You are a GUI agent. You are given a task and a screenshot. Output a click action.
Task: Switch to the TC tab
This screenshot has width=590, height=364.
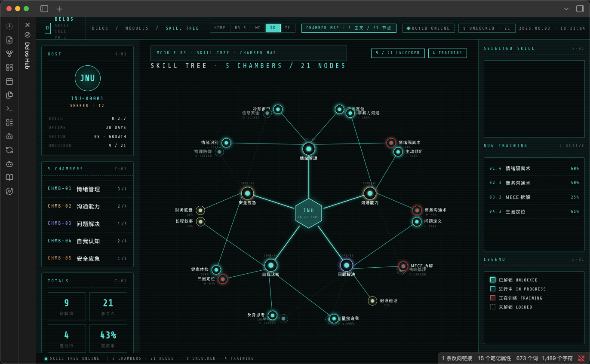288,28
